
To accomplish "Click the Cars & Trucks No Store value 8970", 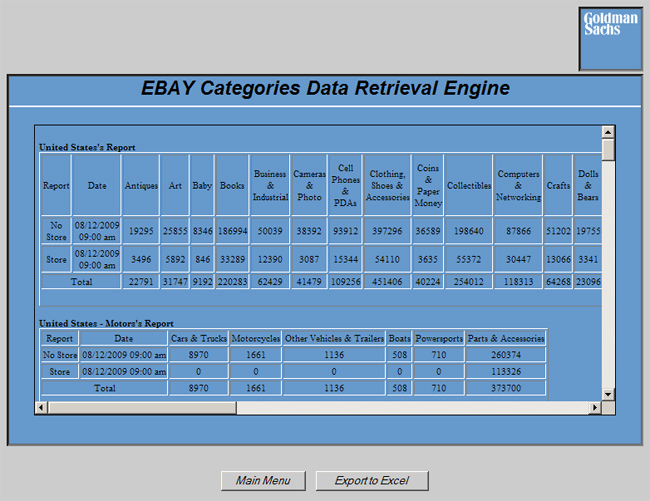I will tap(199, 355).
